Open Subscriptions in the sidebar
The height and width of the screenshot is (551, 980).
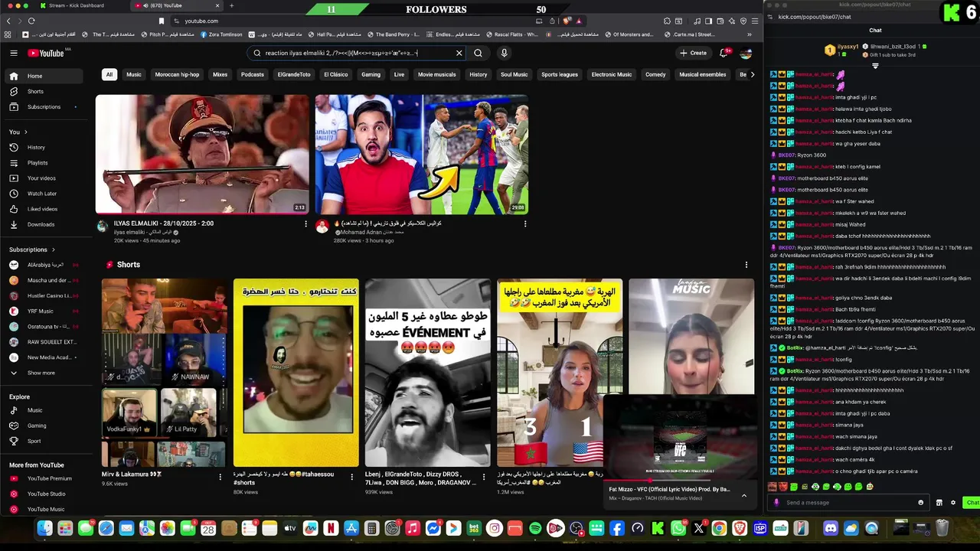[44, 106]
